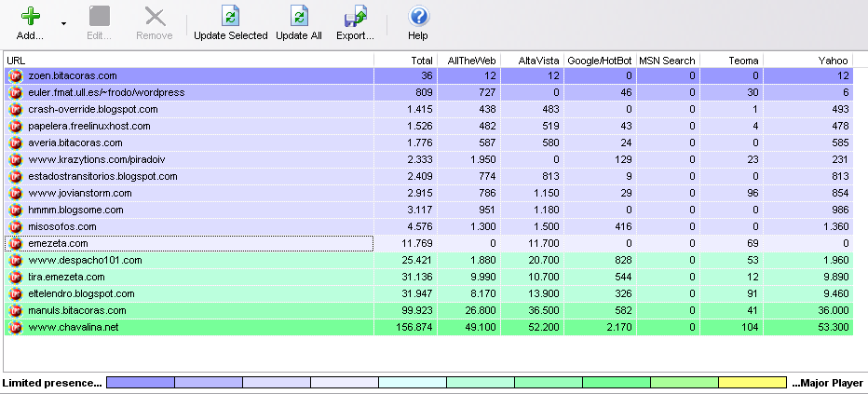The height and width of the screenshot is (394, 868).
Task: Click Total value 99.923 for manuls.bitacoras.com
Action: point(417,310)
